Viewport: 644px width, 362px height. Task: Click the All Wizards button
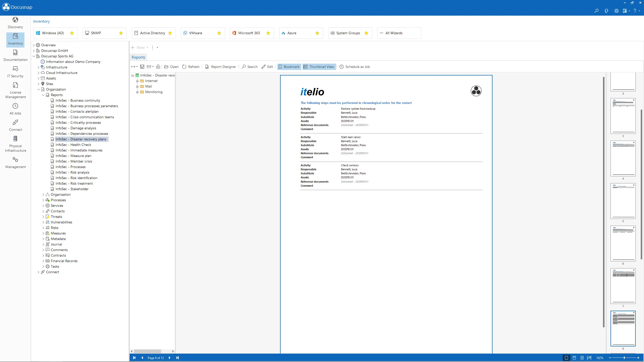[x=399, y=33]
